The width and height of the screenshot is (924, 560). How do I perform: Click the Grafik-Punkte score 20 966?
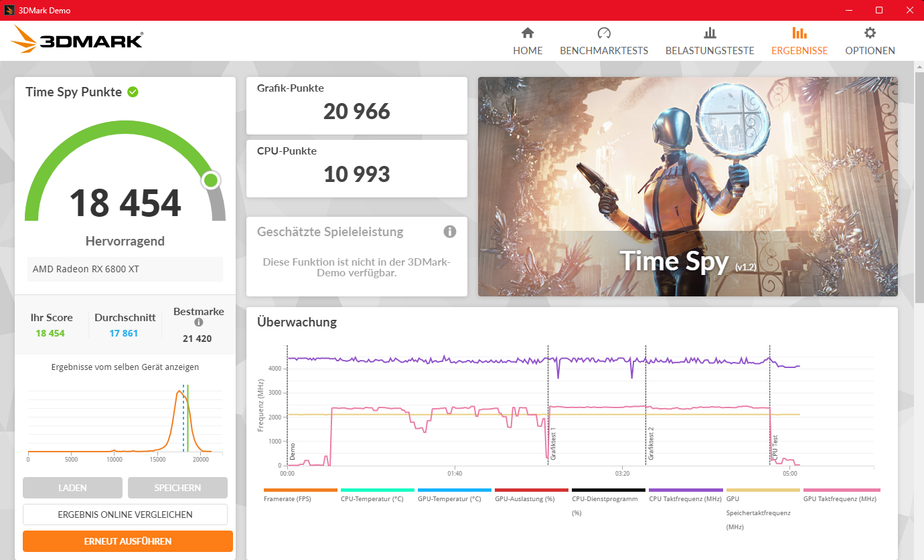[x=357, y=112]
